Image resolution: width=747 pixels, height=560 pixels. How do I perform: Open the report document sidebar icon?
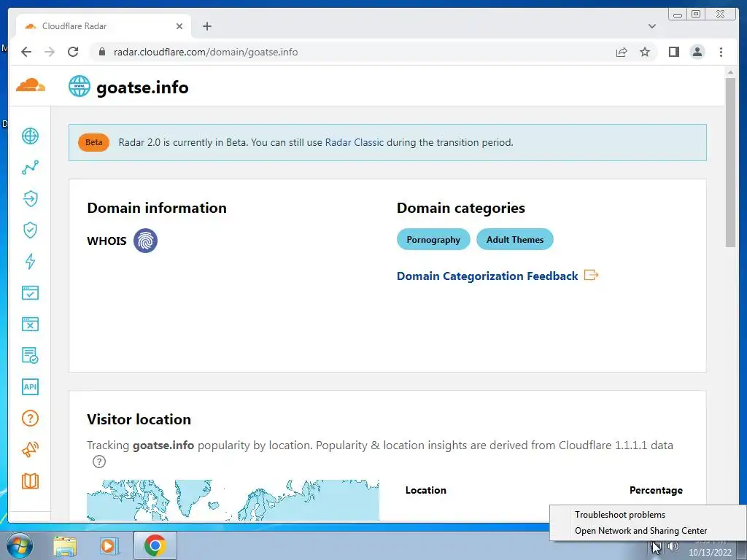coord(30,355)
